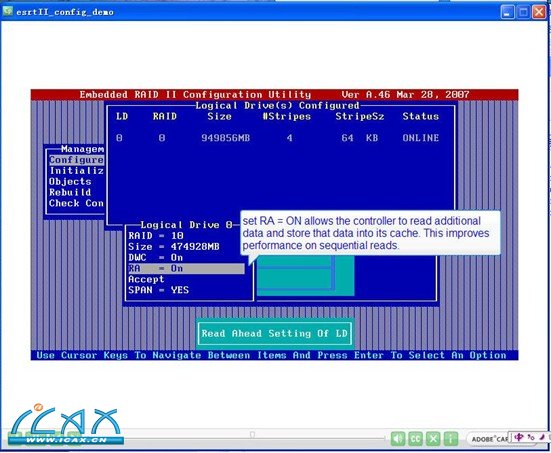Open the RAID = 10 level selector
551x453 pixels.
[x=156, y=236]
